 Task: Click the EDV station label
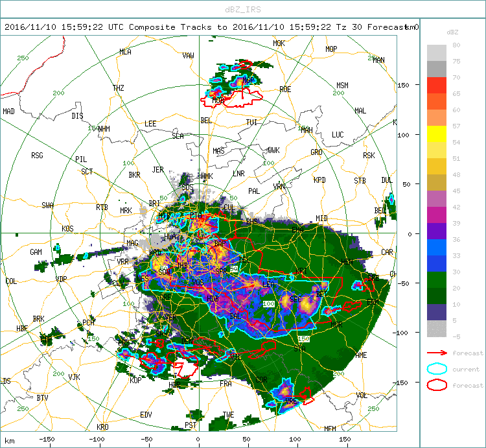click(146, 414)
